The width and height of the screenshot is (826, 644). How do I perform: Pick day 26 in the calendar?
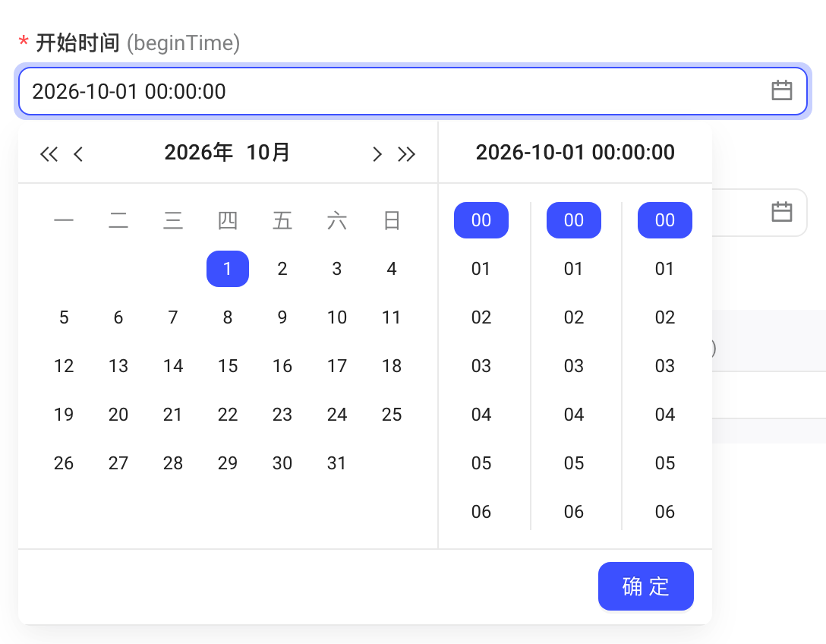click(64, 462)
